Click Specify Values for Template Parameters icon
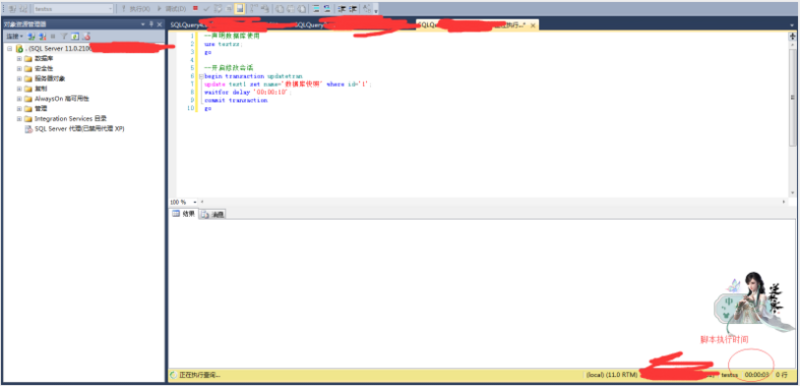 coord(366,9)
